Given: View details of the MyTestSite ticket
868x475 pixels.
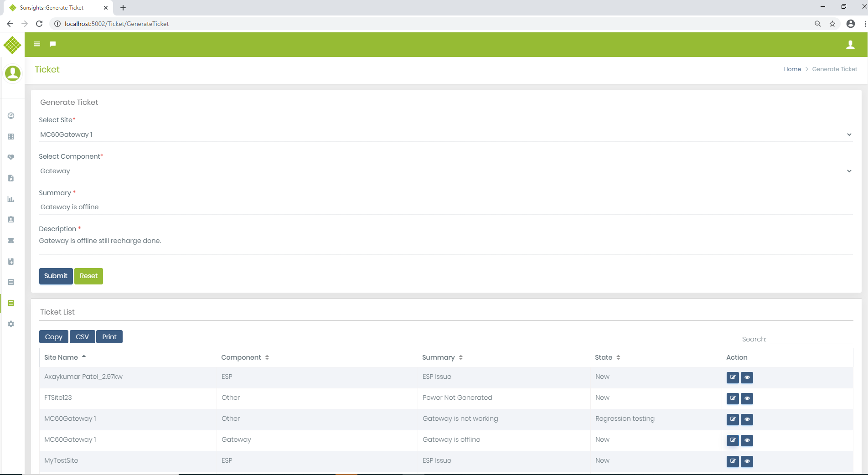Looking at the screenshot, I should [x=747, y=461].
